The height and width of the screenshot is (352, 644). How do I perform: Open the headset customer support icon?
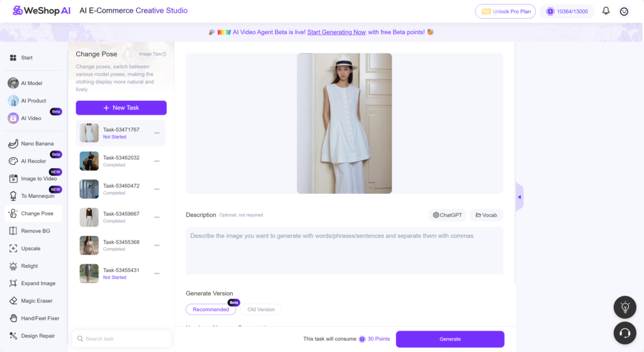(625, 332)
